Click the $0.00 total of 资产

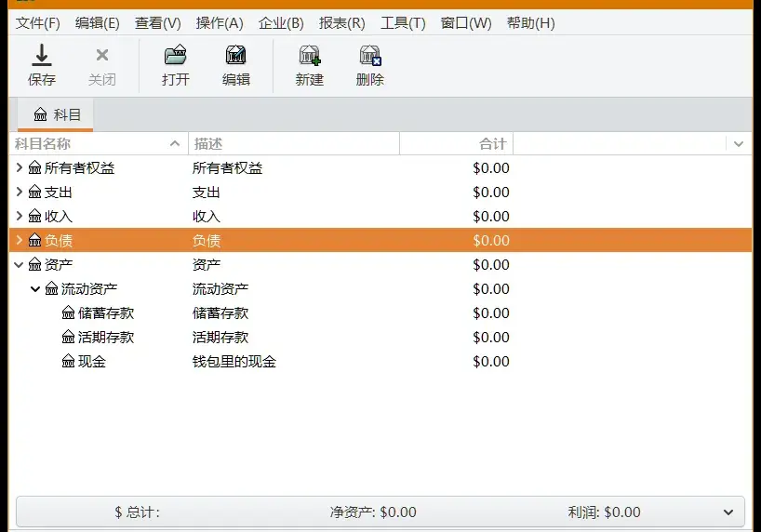[491, 264]
